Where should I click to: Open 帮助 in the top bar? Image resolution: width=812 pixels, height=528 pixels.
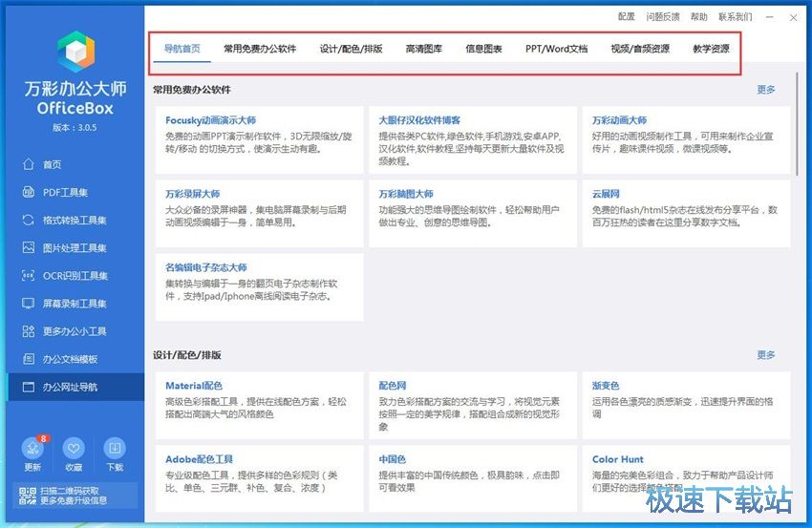(699, 16)
